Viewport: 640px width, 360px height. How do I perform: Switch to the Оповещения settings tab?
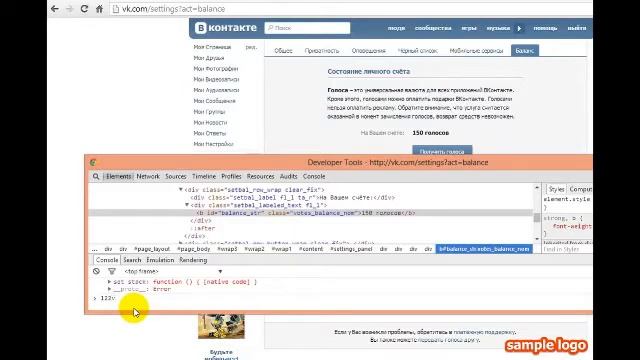[x=369, y=51]
